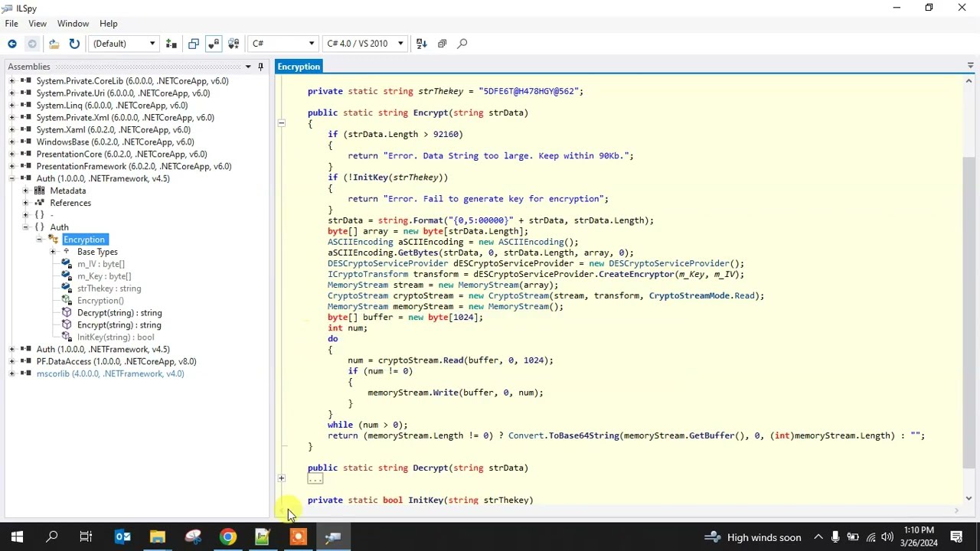
Task: Expand the mscorlib assembly node
Action: [11, 374]
